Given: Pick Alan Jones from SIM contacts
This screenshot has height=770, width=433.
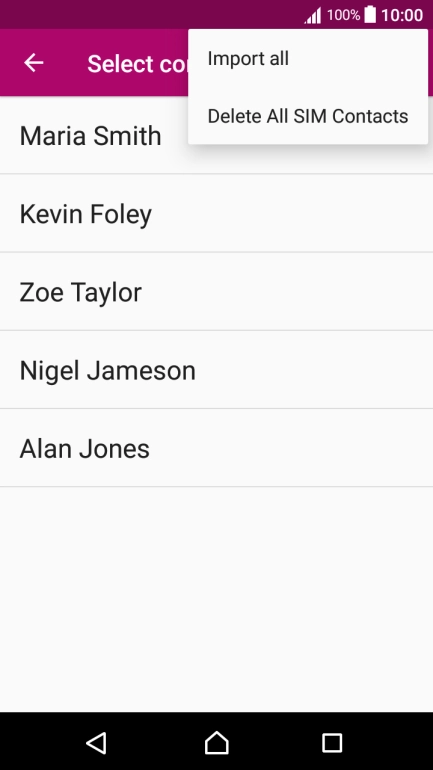Looking at the screenshot, I should click(x=216, y=448).
